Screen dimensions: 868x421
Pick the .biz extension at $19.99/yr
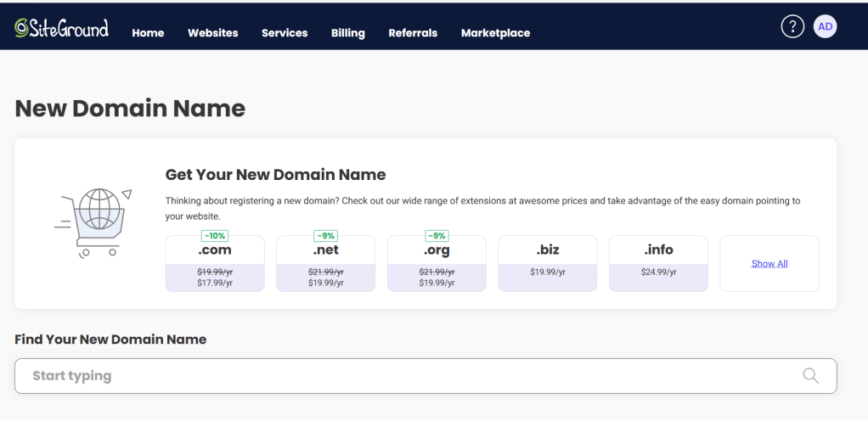[548, 264]
